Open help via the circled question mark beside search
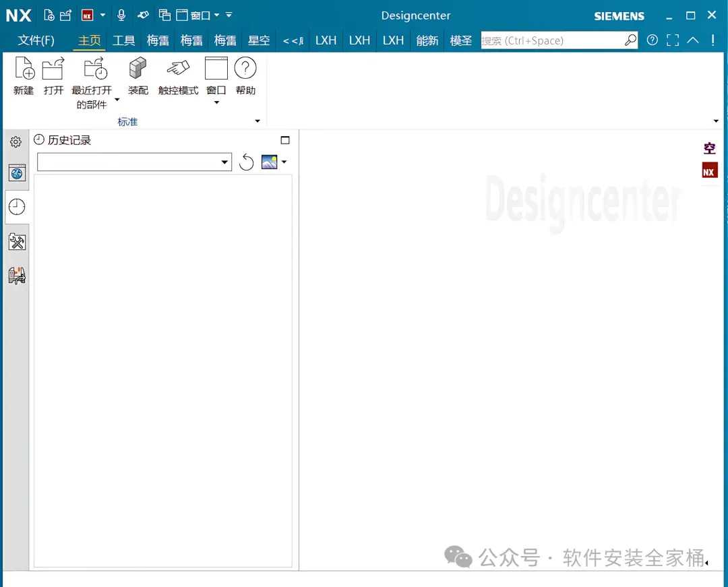 [653, 40]
